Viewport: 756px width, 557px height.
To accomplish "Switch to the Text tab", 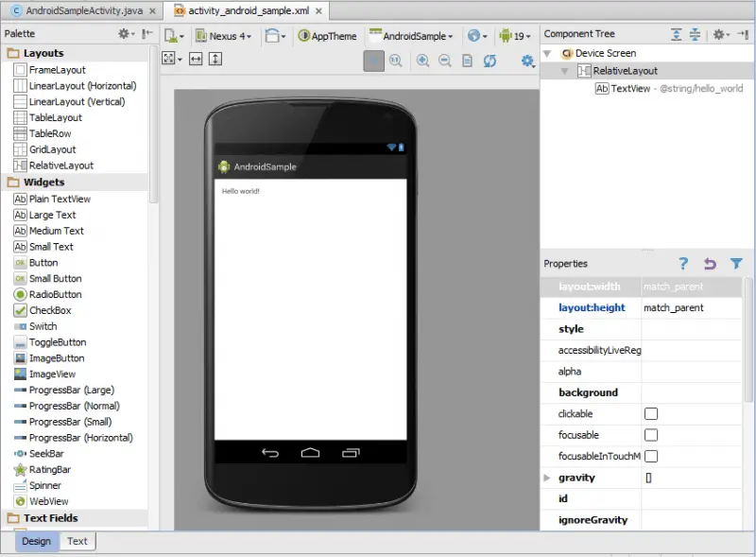I will pyautogui.click(x=77, y=542).
